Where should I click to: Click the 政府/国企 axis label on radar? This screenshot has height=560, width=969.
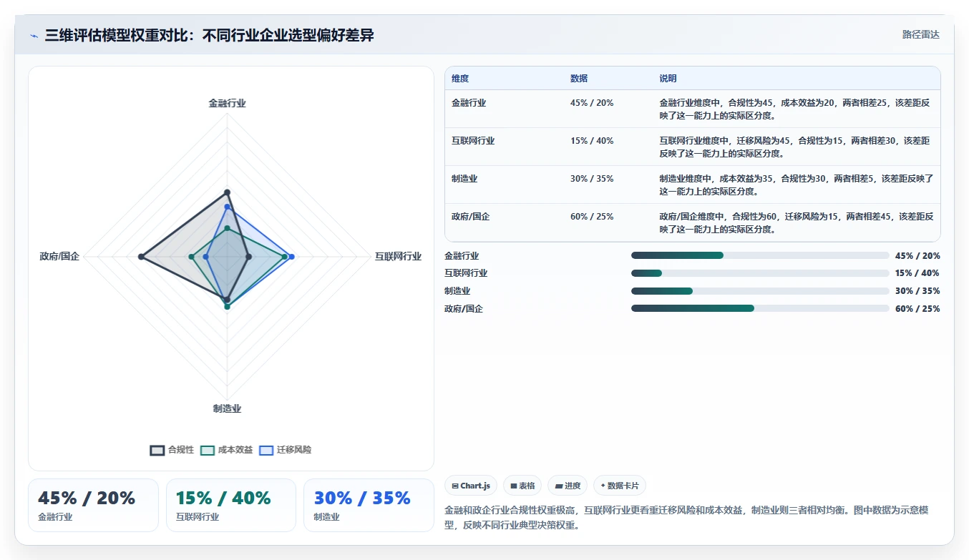(59, 256)
